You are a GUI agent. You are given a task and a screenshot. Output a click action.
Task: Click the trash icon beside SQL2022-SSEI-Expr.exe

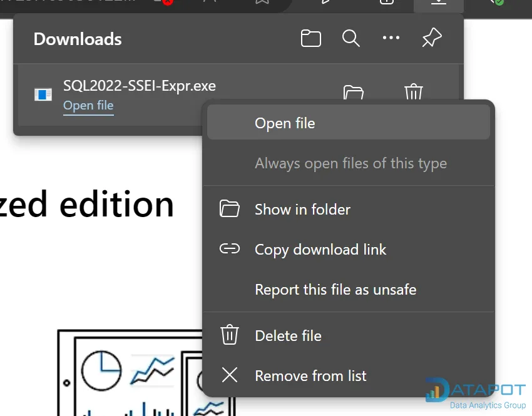click(414, 92)
